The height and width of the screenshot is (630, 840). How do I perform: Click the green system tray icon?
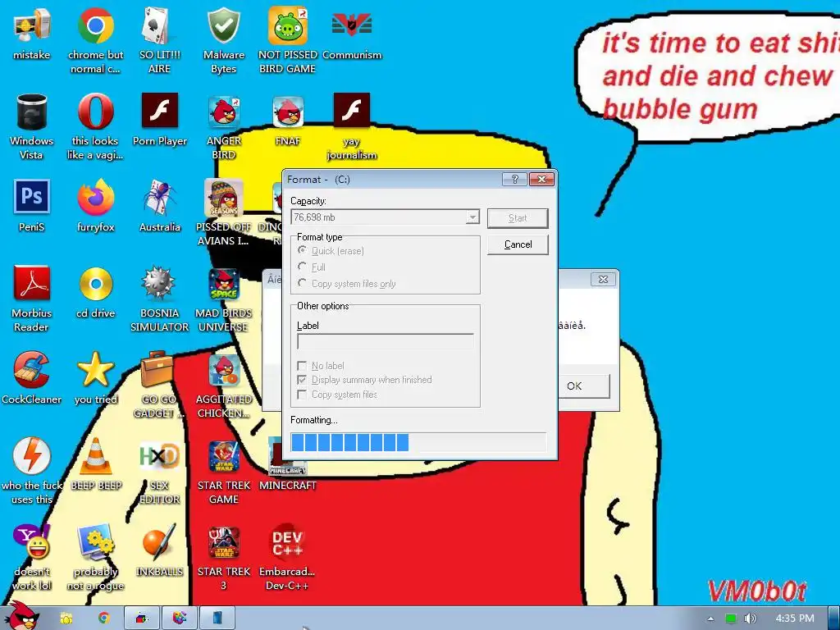731,619
